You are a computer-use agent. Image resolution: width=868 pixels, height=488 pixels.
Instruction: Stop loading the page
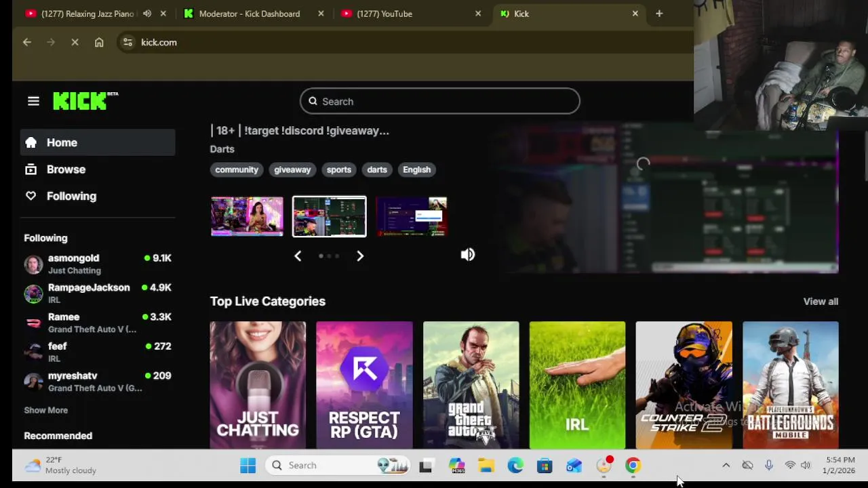tap(75, 42)
